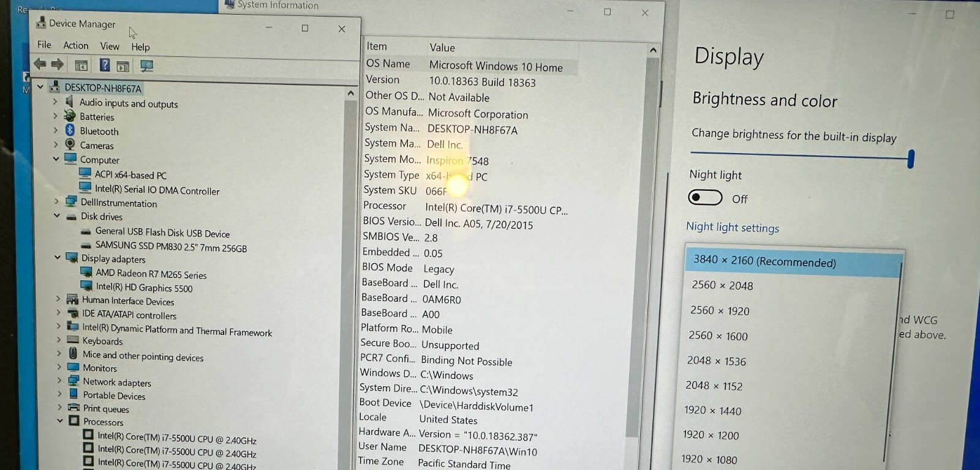
Task: Collapse the DESKTOP-NH8F67A root node
Action: tap(40, 86)
